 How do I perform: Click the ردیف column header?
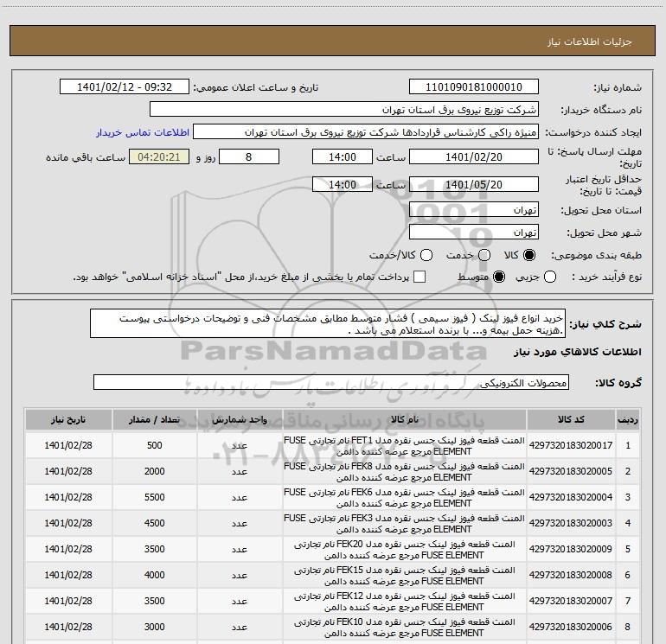(x=628, y=419)
